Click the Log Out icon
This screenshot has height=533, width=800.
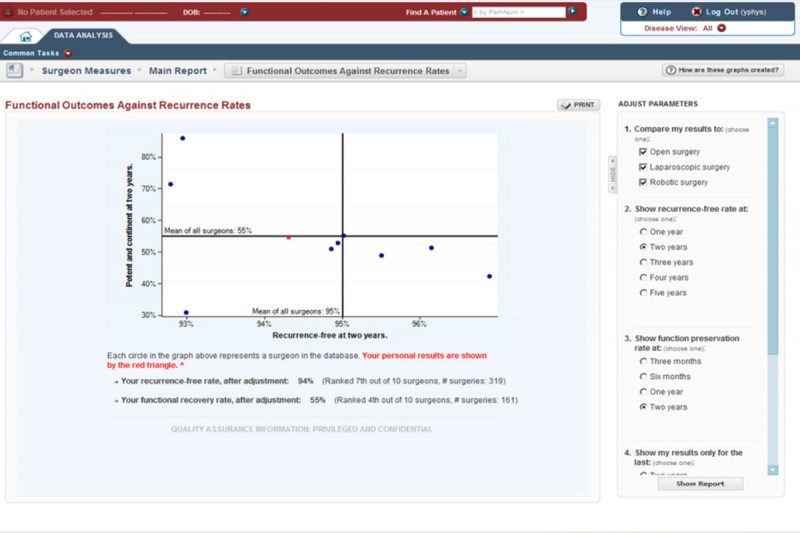pyautogui.click(x=696, y=12)
